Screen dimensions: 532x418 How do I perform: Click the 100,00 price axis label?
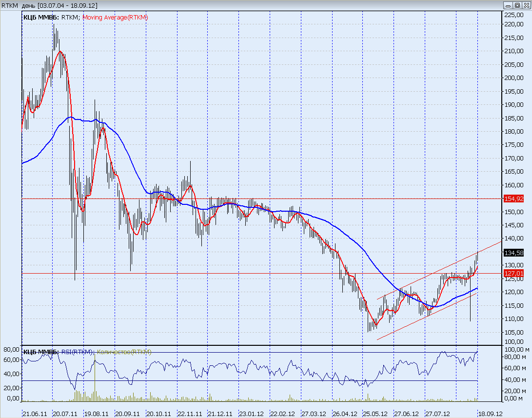coord(514,341)
